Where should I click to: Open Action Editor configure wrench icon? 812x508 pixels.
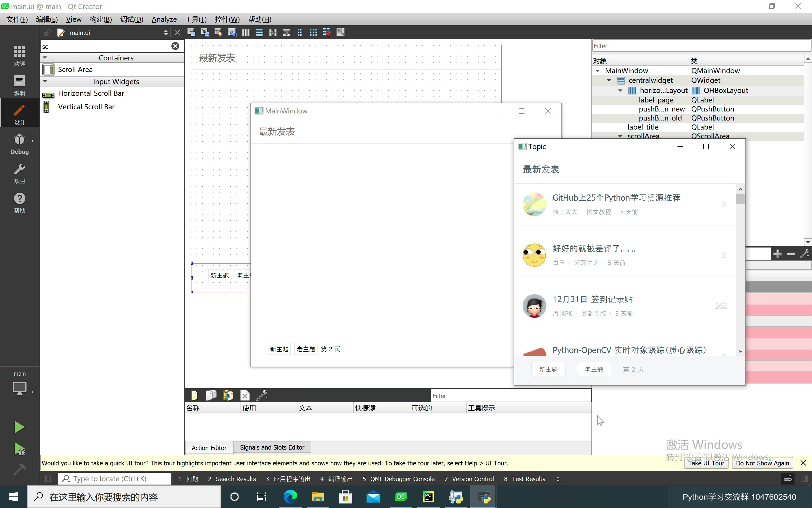262,395
